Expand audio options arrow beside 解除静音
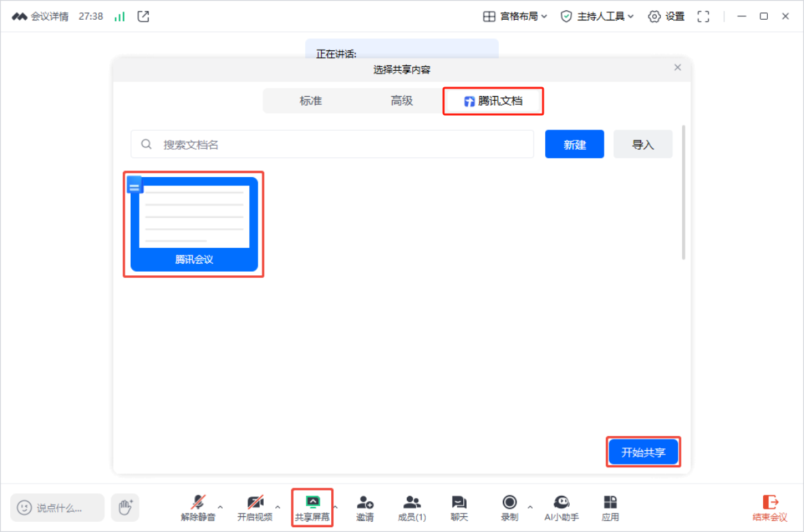This screenshot has height=532, width=804. (221, 507)
